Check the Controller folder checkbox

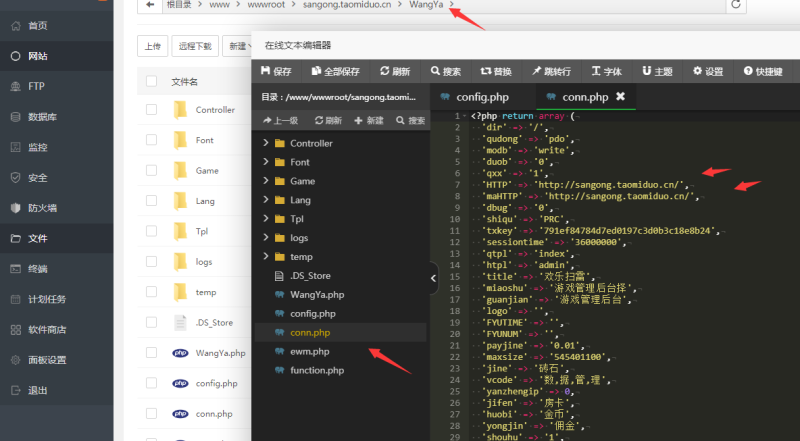pyautogui.click(x=152, y=109)
